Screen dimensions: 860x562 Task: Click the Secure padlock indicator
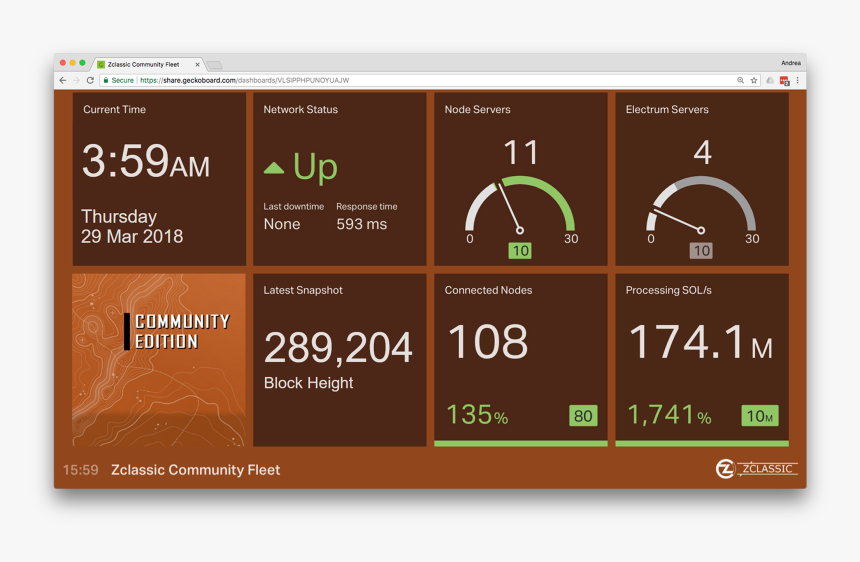pos(118,80)
